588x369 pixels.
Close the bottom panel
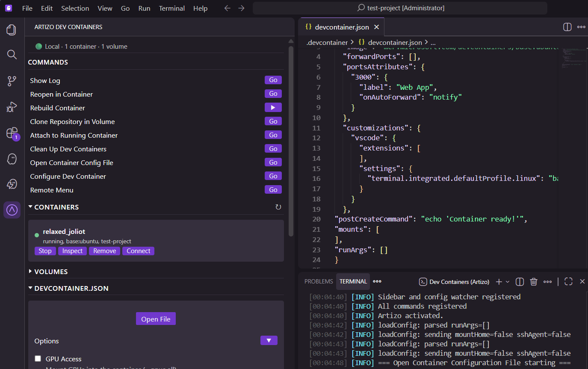(582, 281)
